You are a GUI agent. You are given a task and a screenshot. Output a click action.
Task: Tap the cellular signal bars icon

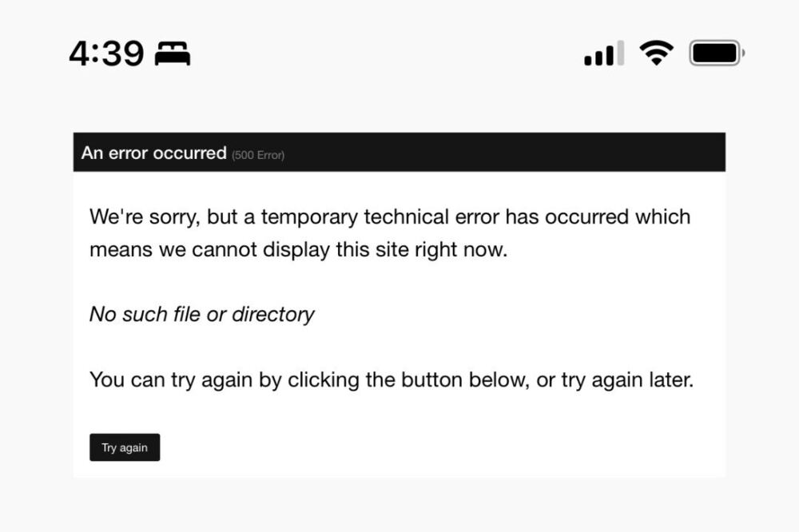tap(604, 54)
